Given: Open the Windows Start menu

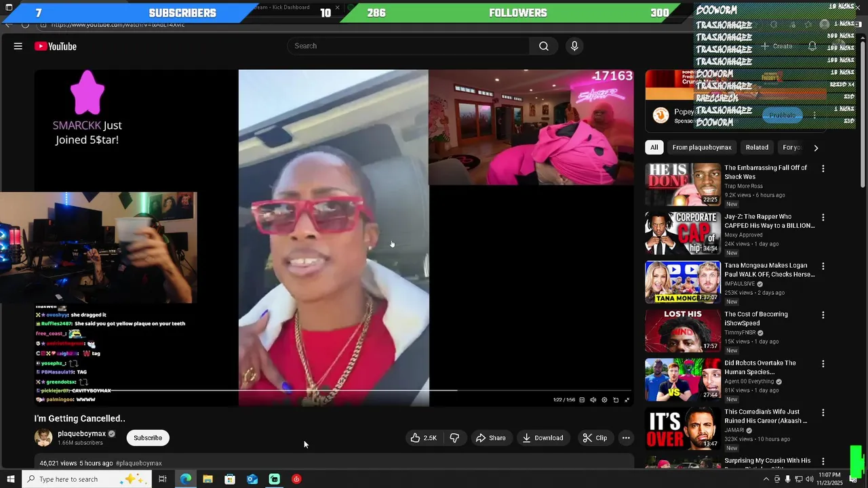Looking at the screenshot, I should pyautogui.click(x=9, y=479).
